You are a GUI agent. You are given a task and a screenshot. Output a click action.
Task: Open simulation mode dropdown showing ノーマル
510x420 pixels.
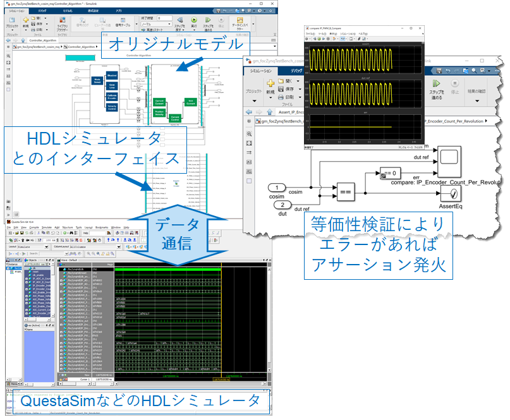[x=156, y=24]
